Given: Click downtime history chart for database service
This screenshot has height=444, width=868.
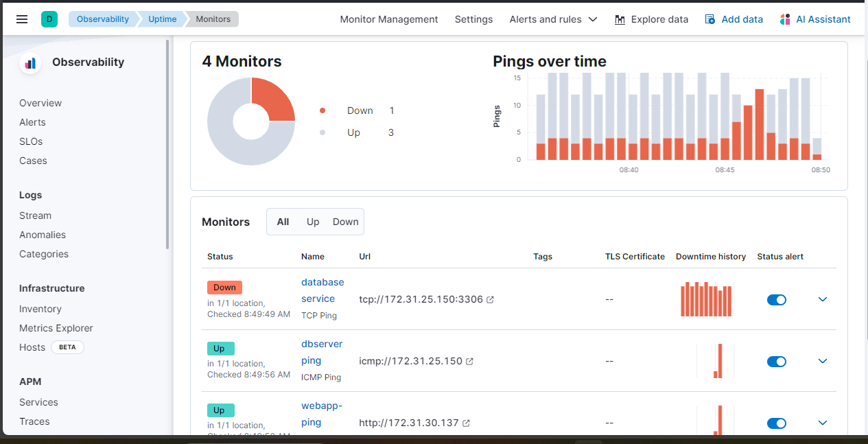Looking at the screenshot, I should tap(706, 299).
